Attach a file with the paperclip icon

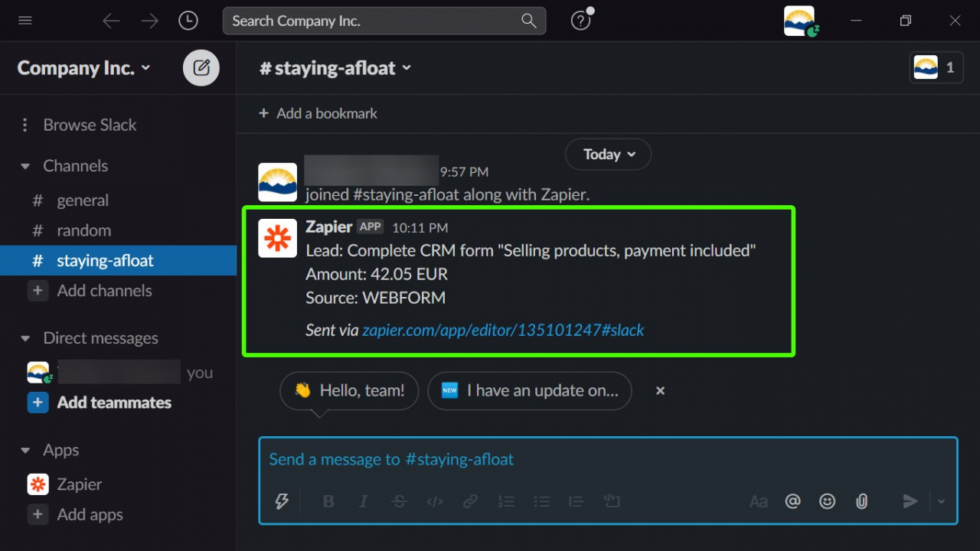click(861, 501)
